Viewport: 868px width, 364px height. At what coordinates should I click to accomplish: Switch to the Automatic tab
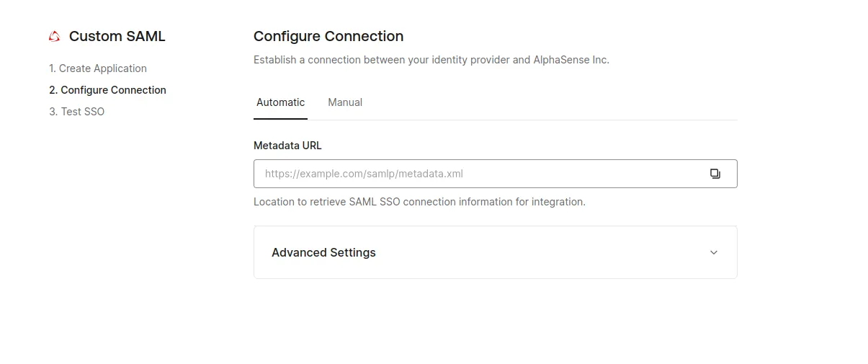pos(280,102)
